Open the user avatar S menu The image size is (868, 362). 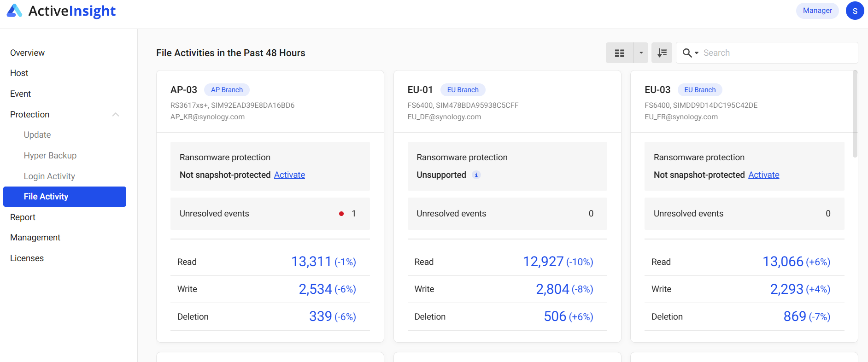coord(855,11)
